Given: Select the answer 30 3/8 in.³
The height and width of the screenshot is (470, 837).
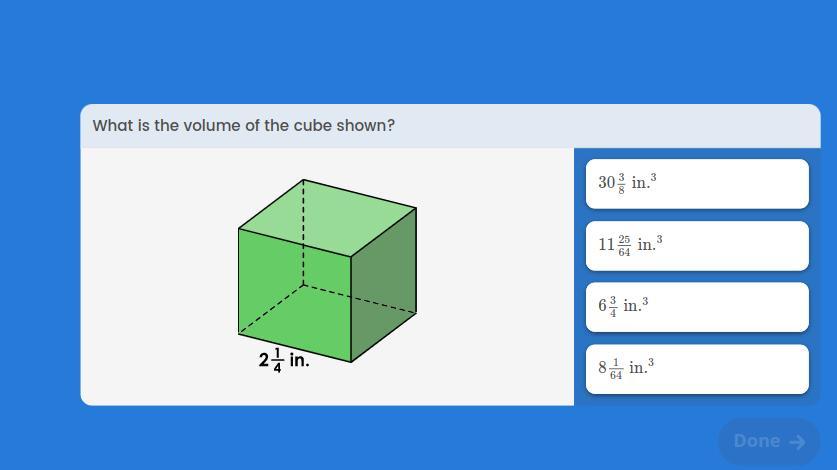Looking at the screenshot, I should pyautogui.click(x=696, y=183).
